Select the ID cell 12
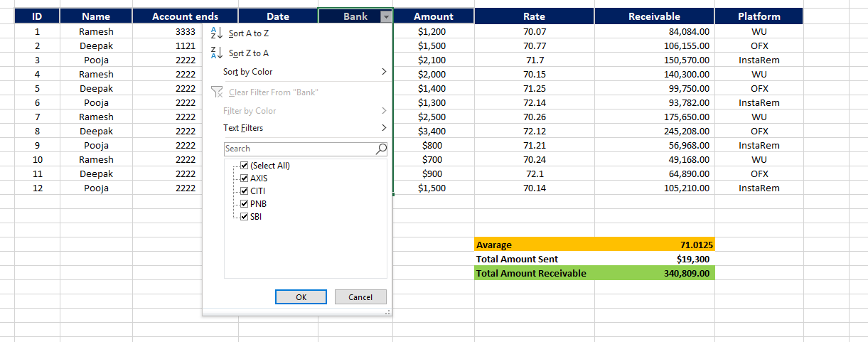The width and height of the screenshot is (868, 342). [37, 188]
